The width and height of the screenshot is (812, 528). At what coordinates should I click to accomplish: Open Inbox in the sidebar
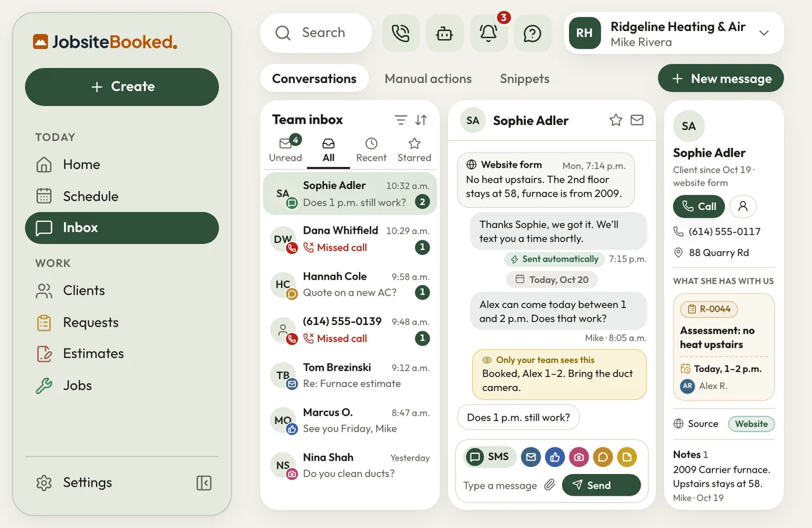click(x=122, y=228)
